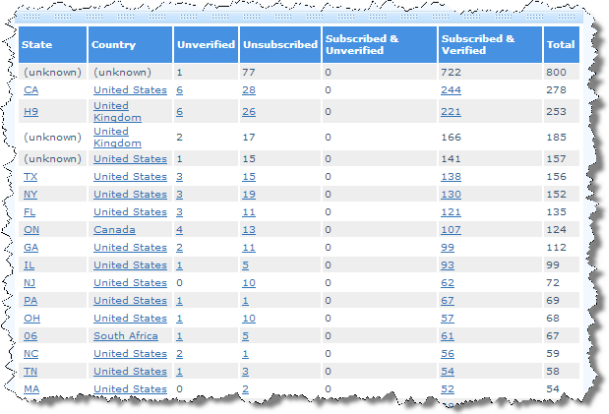
Task: Open the FL state link
Action: coord(30,212)
